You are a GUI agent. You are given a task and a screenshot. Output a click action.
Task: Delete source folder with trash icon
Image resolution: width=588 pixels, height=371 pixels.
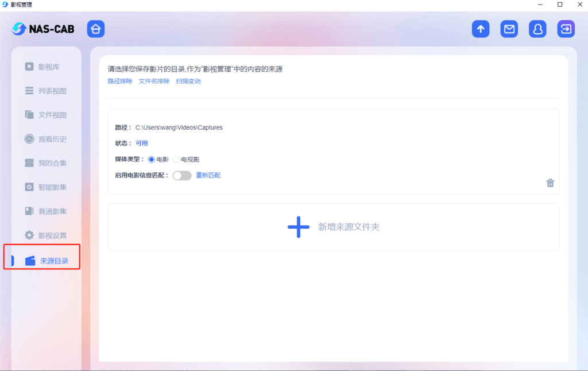550,183
